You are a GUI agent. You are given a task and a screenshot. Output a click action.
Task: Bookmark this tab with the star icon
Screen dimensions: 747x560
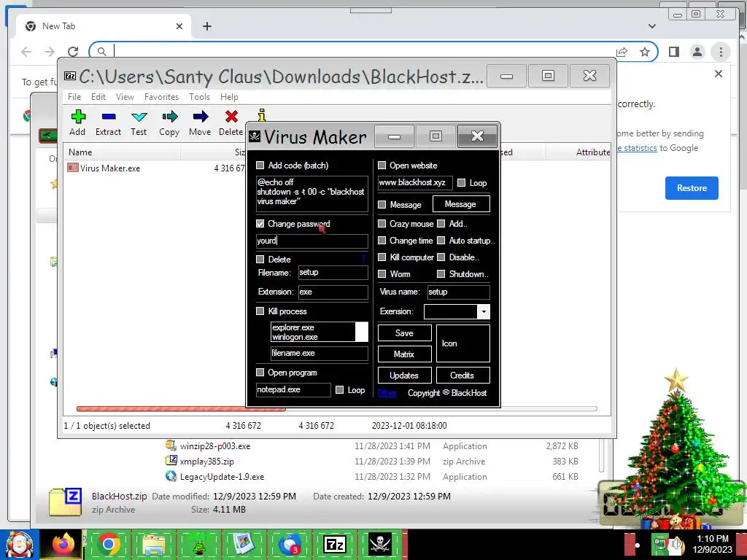(x=645, y=52)
